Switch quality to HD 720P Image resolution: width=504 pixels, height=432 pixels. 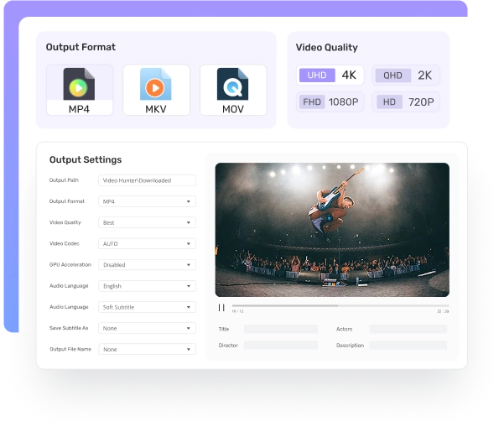[406, 102]
